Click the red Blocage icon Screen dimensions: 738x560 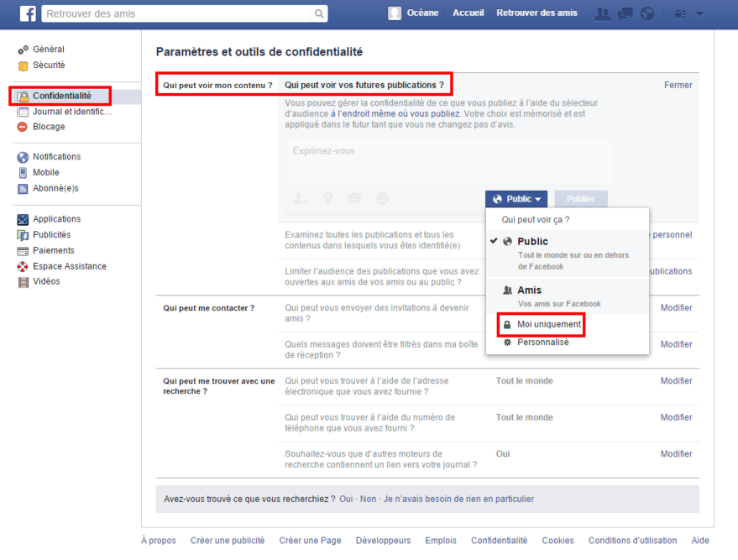pos(22,127)
